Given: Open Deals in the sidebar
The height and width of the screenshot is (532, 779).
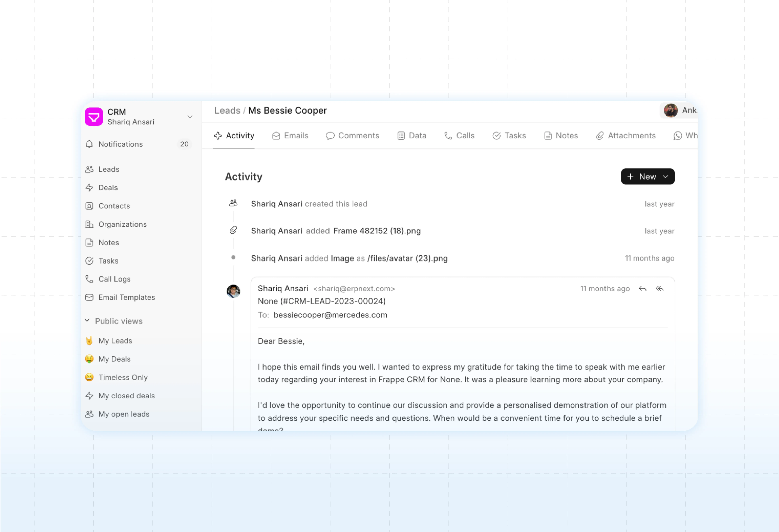Looking at the screenshot, I should pyautogui.click(x=108, y=188).
